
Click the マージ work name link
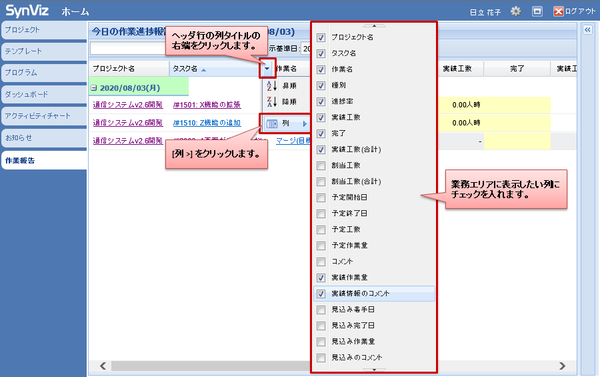pos(293,141)
